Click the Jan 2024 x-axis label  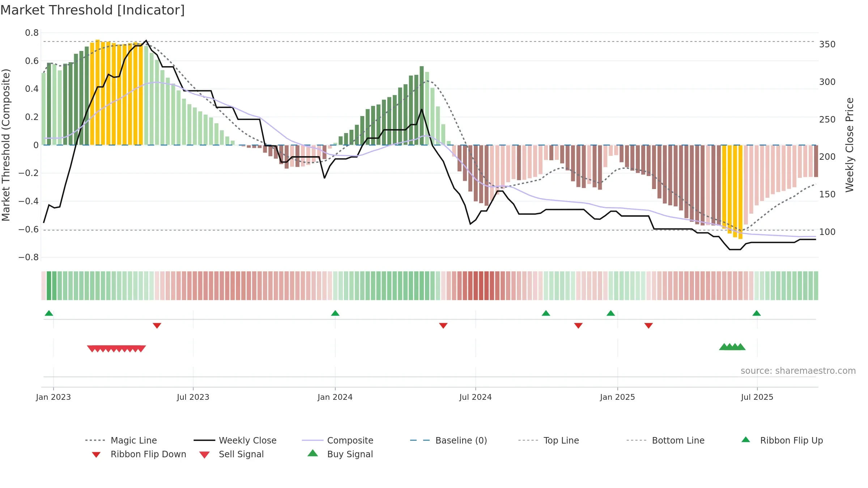335,397
